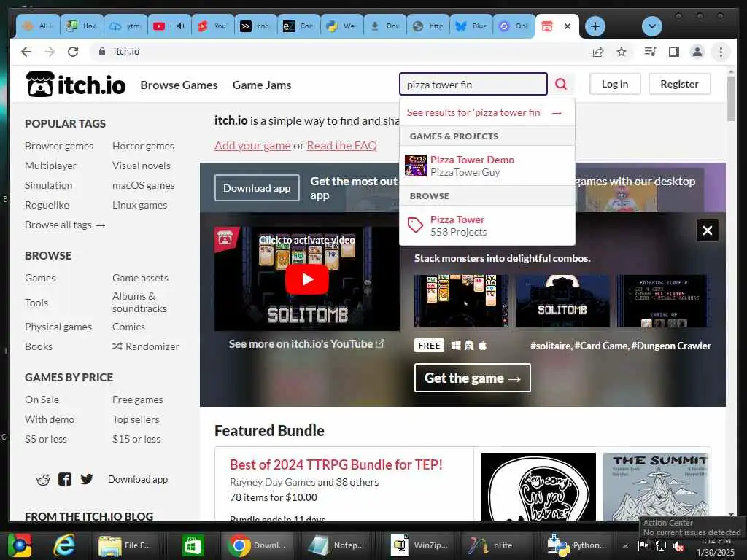Click the itch.io logo
747x560 pixels.
tap(76, 85)
